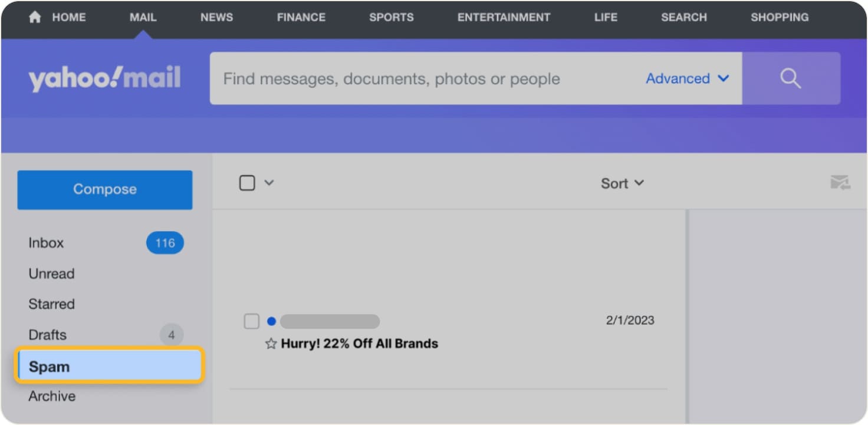The image size is (868, 425).
Task: Click the search magnifying glass icon
Action: pyautogui.click(x=790, y=78)
